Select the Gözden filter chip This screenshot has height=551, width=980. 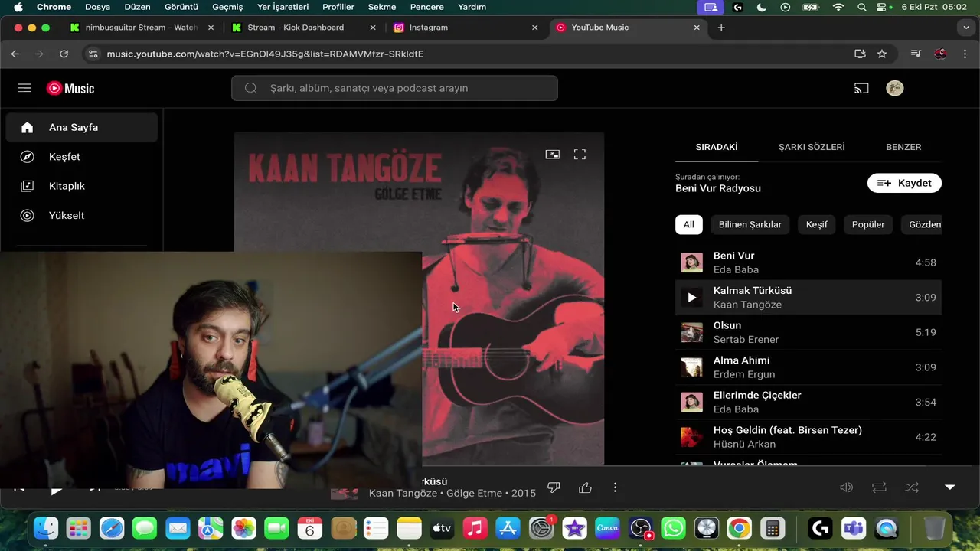[x=923, y=224]
